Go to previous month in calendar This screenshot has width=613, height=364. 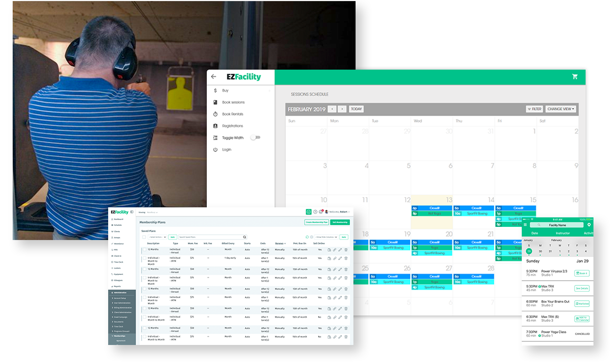(332, 109)
